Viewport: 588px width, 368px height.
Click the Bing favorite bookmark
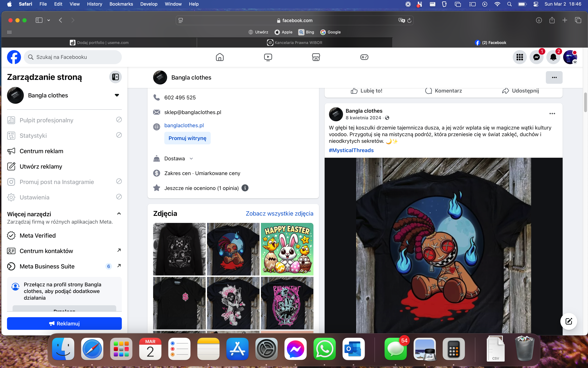click(306, 32)
